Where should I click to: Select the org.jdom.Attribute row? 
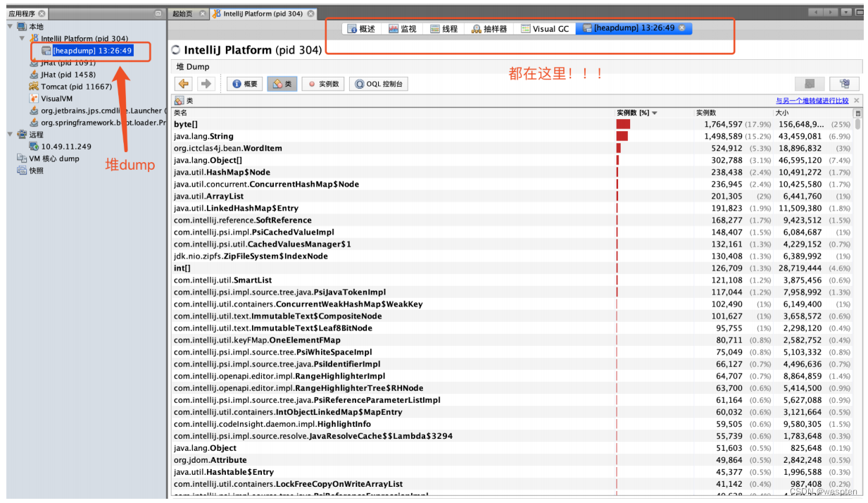pos(512,460)
